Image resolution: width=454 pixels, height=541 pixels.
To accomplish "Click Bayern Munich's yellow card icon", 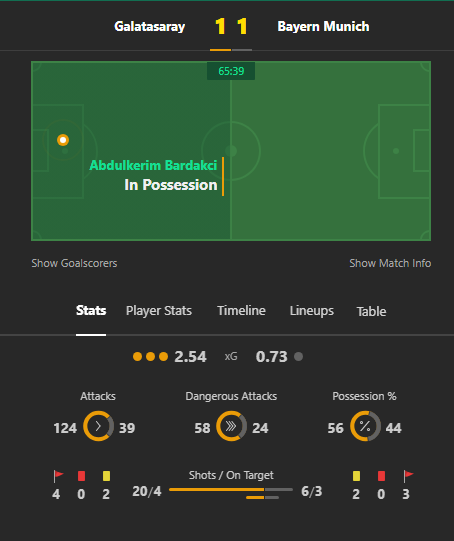I will [x=356, y=476].
